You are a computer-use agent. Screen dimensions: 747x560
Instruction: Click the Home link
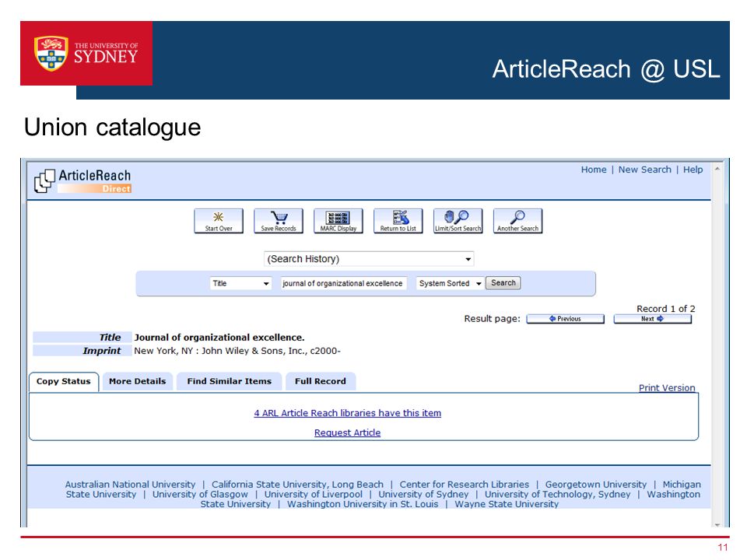594,170
